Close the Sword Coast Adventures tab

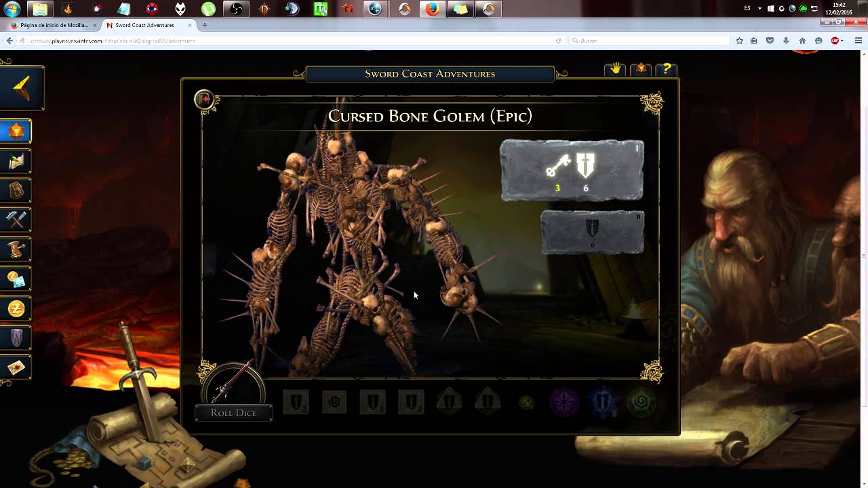(x=190, y=25)
